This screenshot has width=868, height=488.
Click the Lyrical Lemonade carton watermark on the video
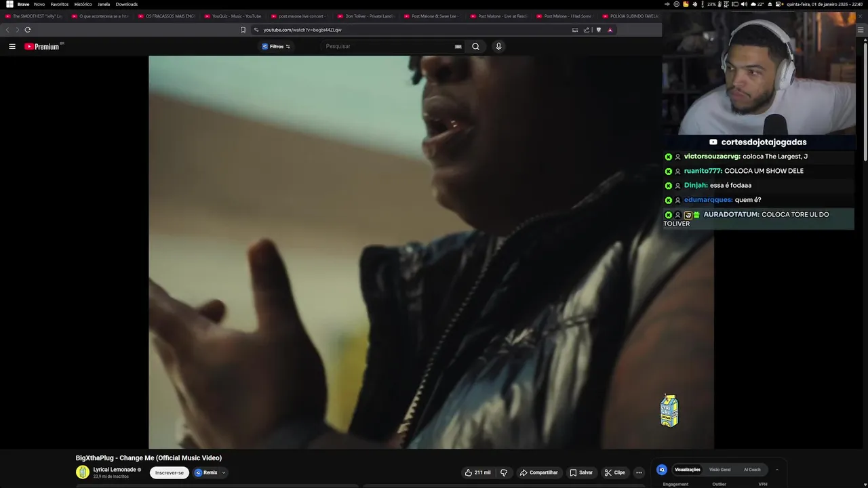tap(669, 411)
